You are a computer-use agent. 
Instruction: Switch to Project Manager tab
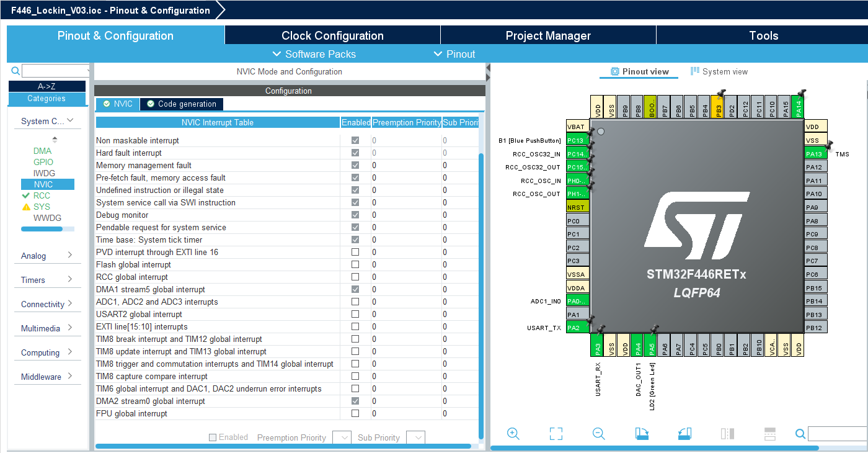point(548,35)
